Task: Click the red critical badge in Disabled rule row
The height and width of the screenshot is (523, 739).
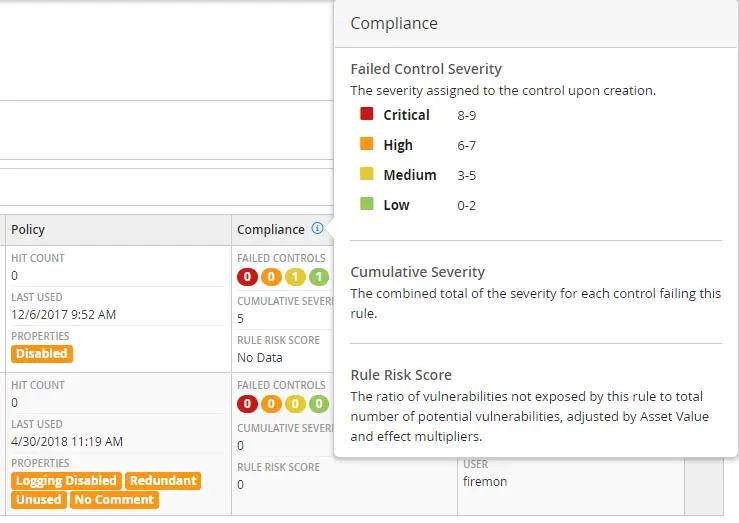Action: tap(247, 277)
